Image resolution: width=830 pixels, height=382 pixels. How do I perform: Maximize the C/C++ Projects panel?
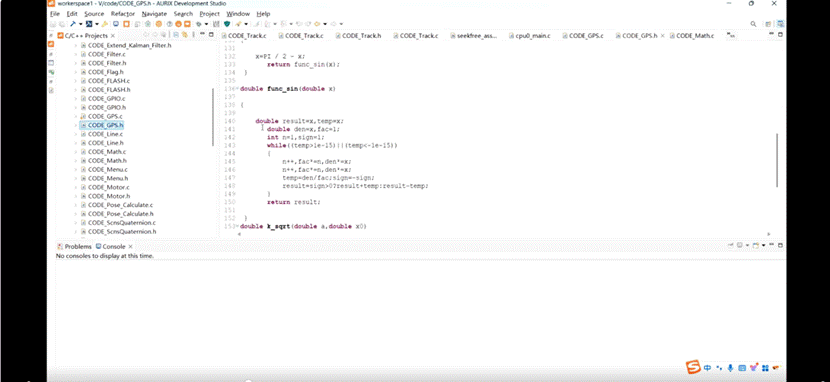click(x=211, y=34)
